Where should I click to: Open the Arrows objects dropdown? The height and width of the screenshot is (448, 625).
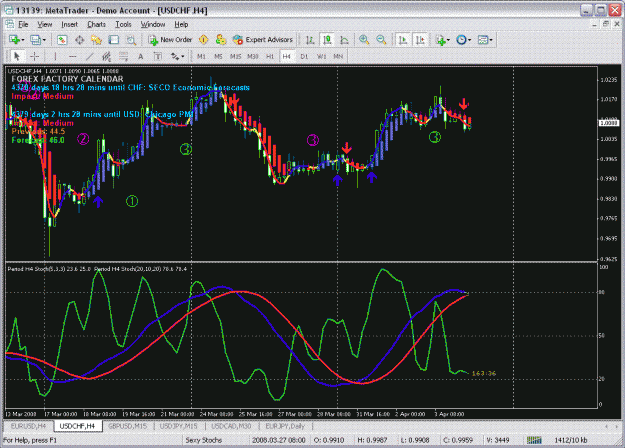(177, 56)
